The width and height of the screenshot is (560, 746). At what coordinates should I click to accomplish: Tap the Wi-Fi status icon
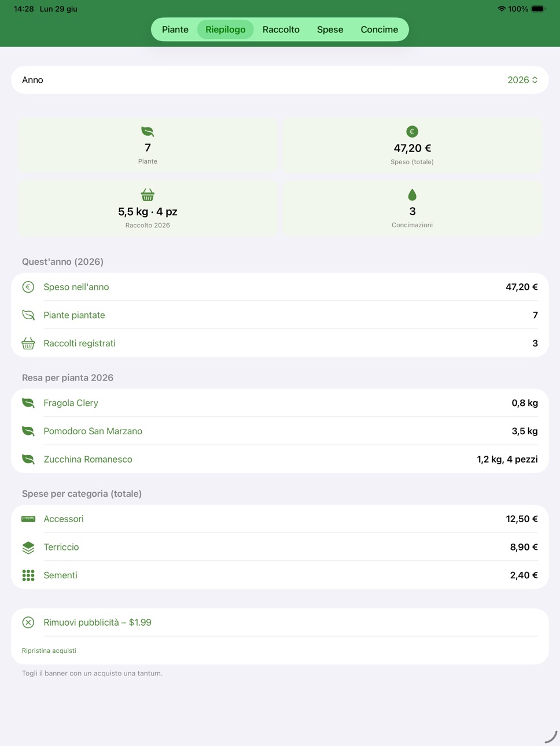502,9
